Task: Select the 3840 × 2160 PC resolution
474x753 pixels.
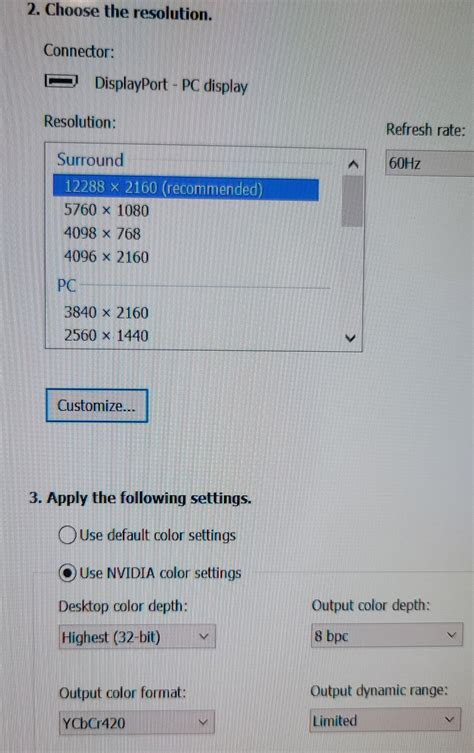Action: pyautogui.click(x=107, y=313)
